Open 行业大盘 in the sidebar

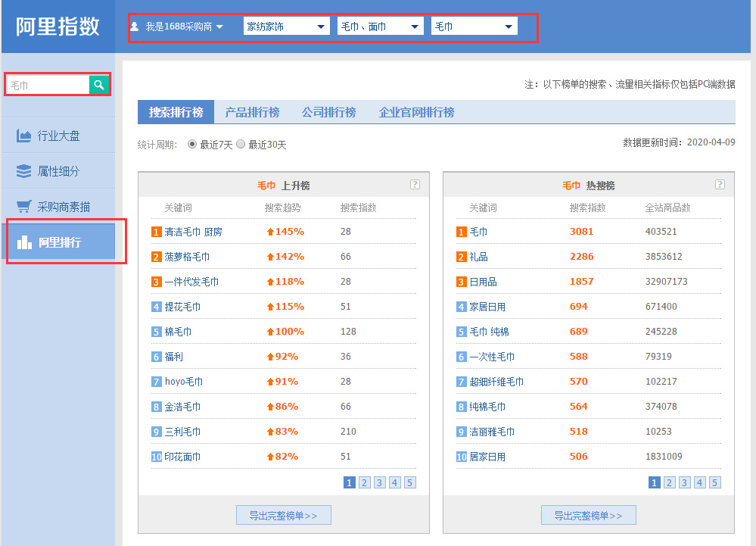click(x=58, y=136)
